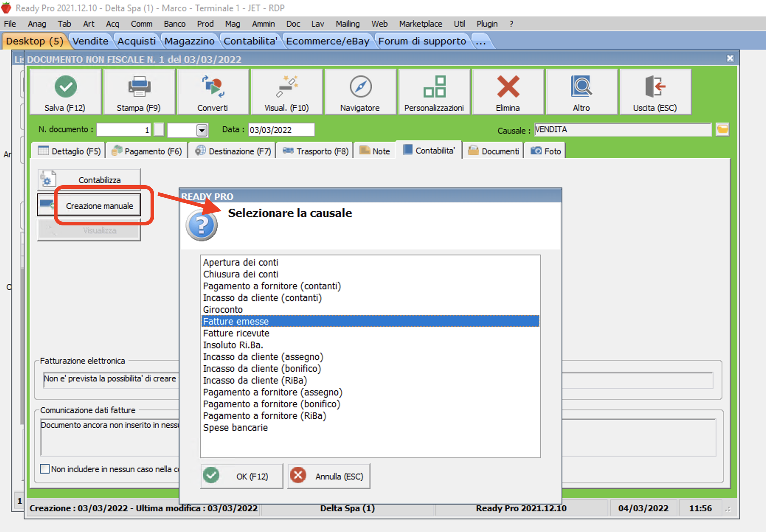Image resolution: width=766 pixels, height=532 pixels.
Task: Click the Creazione manuale button
Action: [89, 205]
